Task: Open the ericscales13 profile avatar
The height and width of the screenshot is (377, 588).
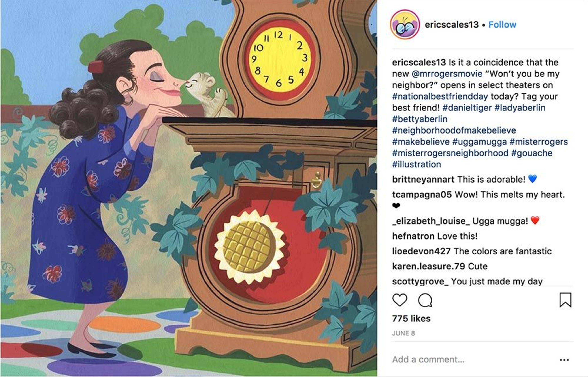Action: coord(405,24)
